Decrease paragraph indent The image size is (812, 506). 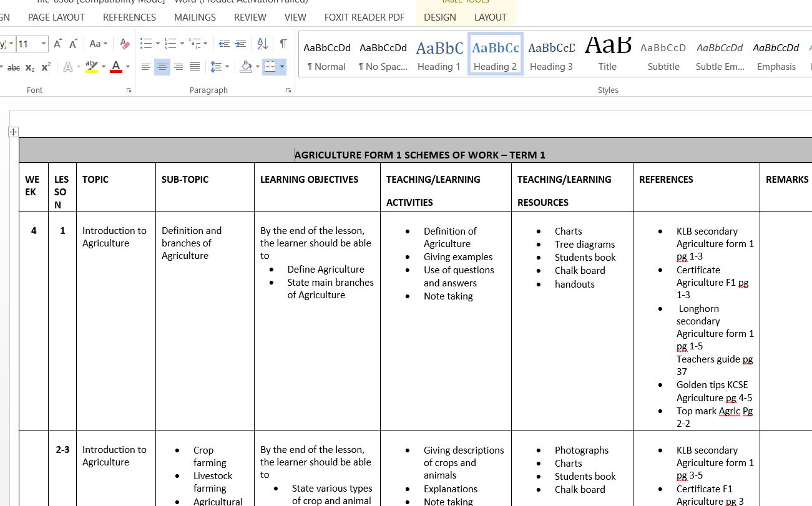(224, 44)
